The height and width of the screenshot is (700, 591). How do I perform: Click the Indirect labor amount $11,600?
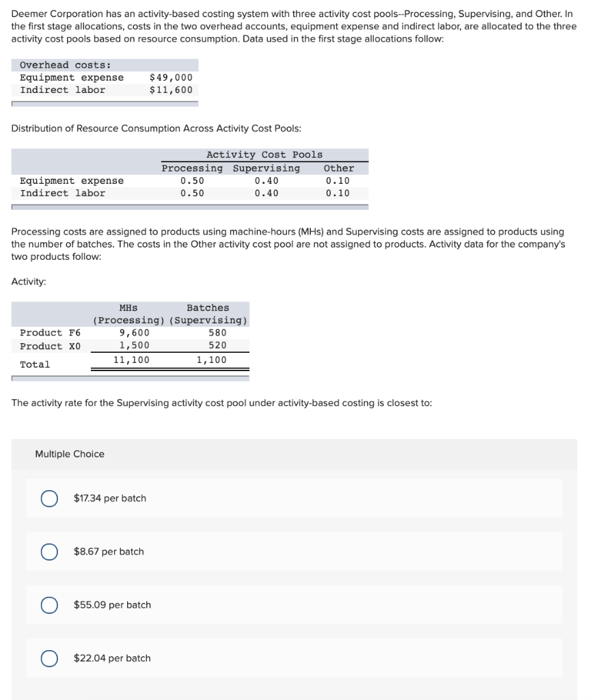coord(171,90)
